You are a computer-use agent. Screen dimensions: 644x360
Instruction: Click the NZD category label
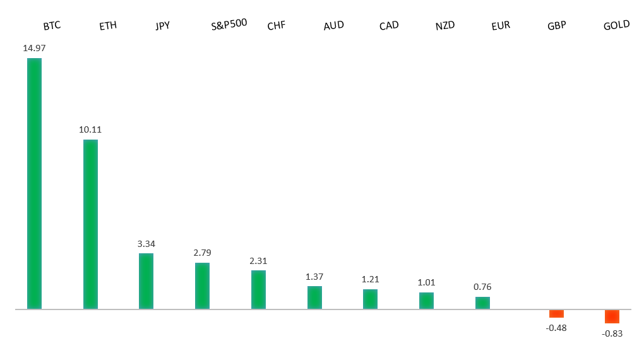[x=445, y=26]
